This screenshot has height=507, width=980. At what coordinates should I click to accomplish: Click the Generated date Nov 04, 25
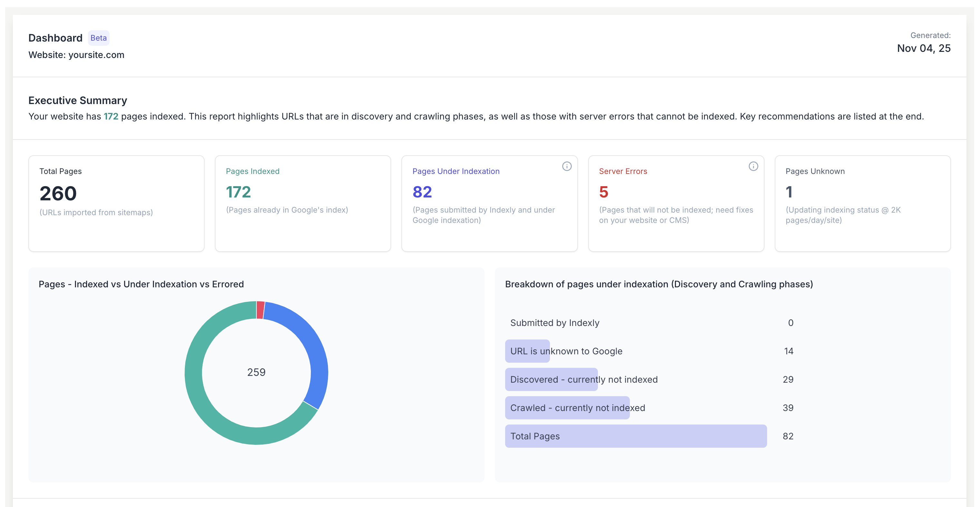[923, 48]
